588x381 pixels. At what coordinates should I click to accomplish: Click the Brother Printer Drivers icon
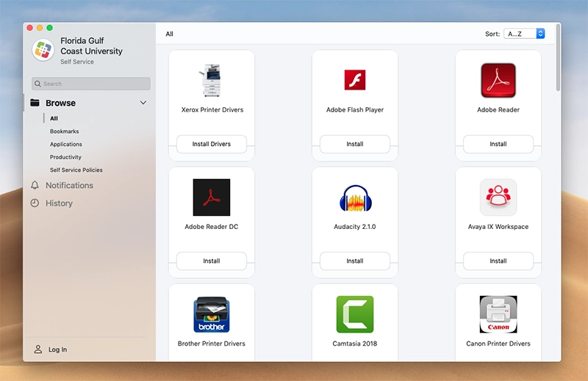tap(212, 314)
